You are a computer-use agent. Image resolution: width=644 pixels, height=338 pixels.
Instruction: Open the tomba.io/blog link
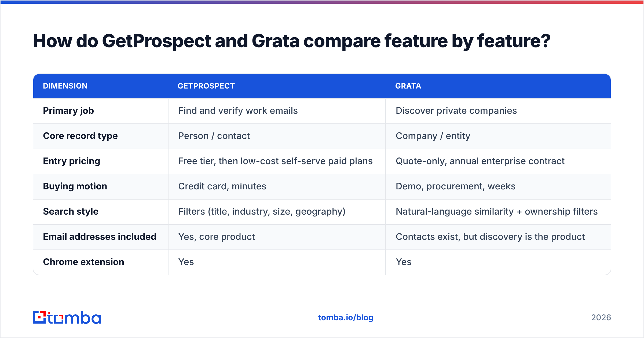point(346,318)
